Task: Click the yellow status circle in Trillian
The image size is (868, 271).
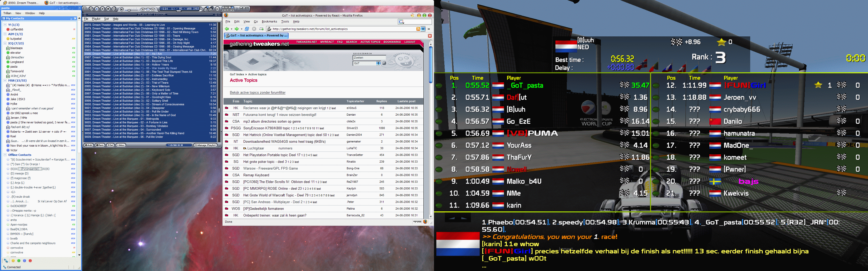Action: tap(13, 261)
